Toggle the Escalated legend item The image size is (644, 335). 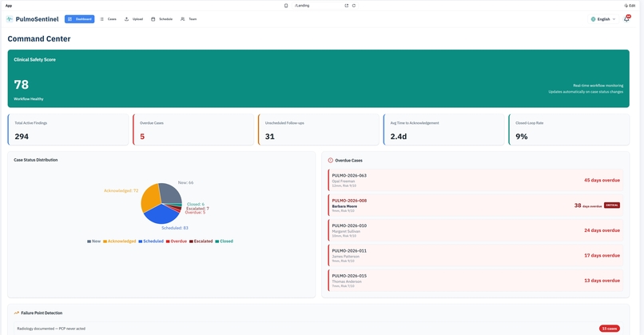pyautogui.click(x=201, y=241)
